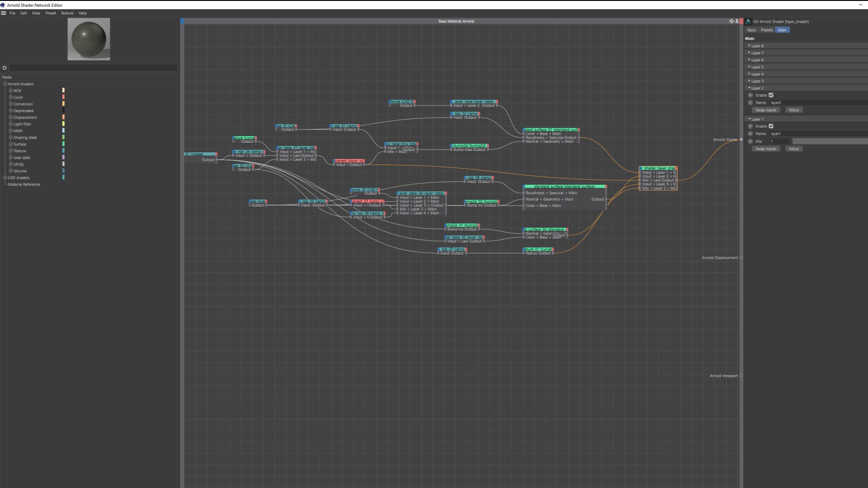Expand the Surface shaders tree node
This screenshot has width=868, height=488.
click(10, 144)
